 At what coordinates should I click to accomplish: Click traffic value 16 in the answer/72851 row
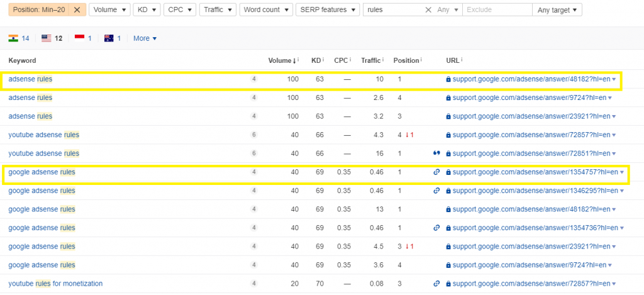(x=380, y=153)
